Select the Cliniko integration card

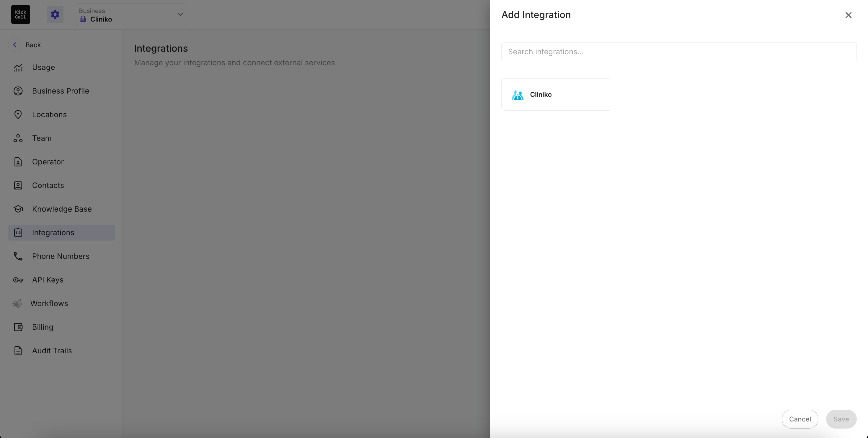tap(557, 94)
